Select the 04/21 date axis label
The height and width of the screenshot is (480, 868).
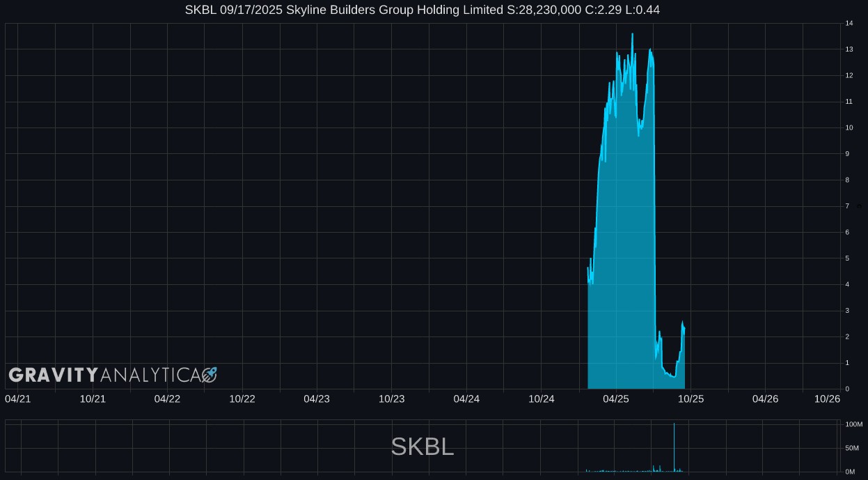pos(18,398)
